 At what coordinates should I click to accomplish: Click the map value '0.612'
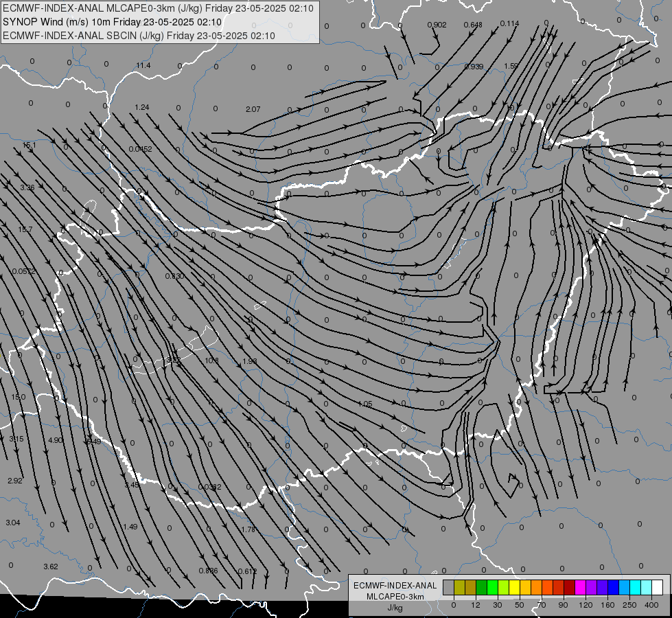(x=247, y=571)
